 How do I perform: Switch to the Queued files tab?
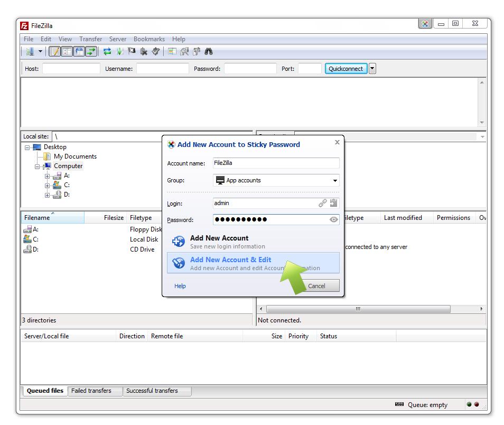tap(45, 391)
